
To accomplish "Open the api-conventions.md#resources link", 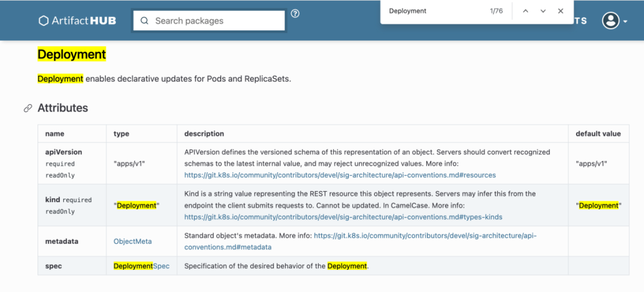I will point(340,175).
